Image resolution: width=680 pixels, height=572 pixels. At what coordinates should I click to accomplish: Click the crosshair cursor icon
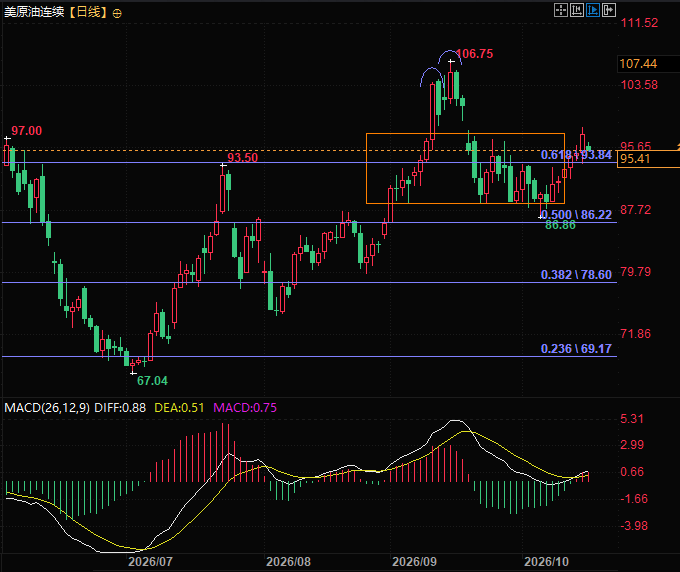point(561,10)
